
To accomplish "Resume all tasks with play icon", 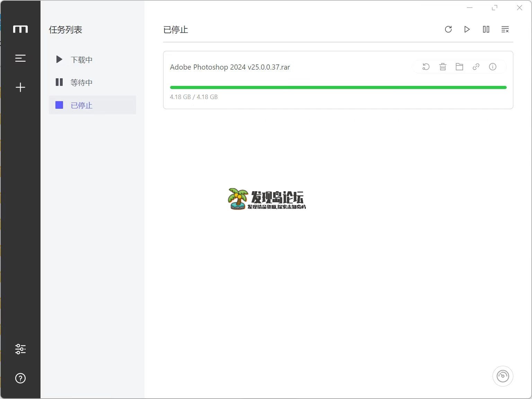I will point(467,29).
